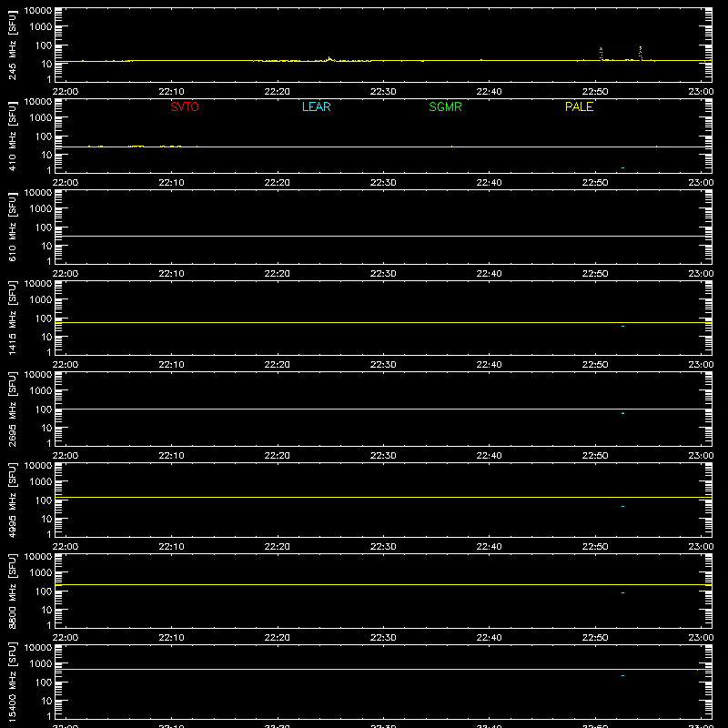Click the cyan LEAR data point in 8800 MHz panel

point(622,593)
